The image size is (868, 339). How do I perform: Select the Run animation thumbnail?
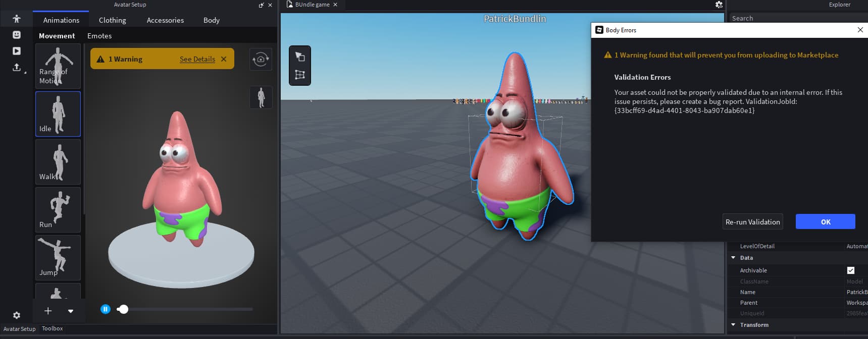coord(58,210)
